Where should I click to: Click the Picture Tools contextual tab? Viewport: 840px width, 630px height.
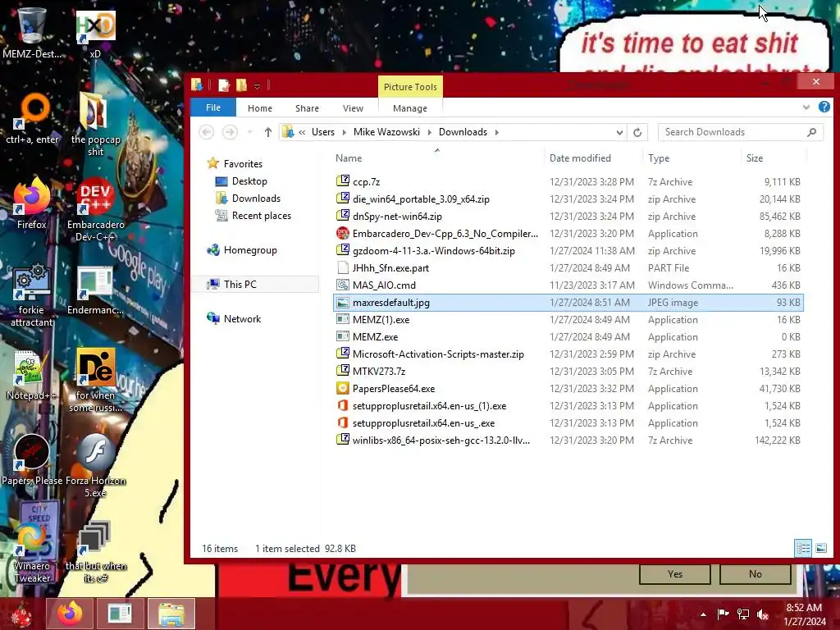(x=410, y=87)
